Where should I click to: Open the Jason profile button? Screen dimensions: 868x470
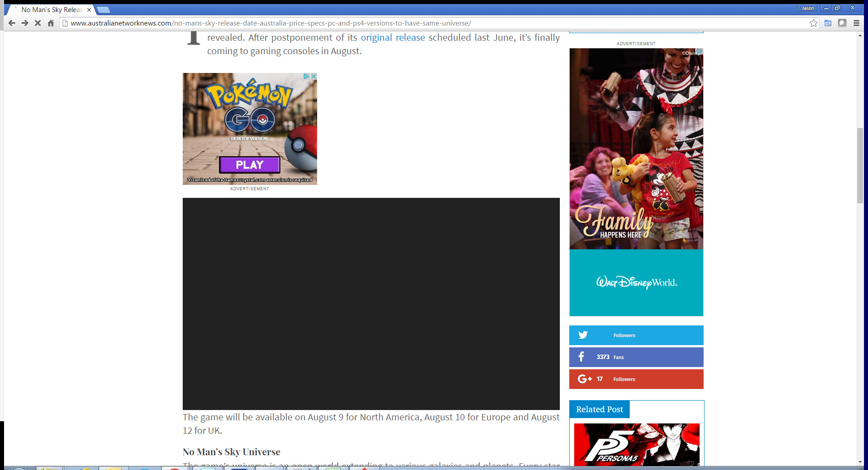(x=808, y=8)
